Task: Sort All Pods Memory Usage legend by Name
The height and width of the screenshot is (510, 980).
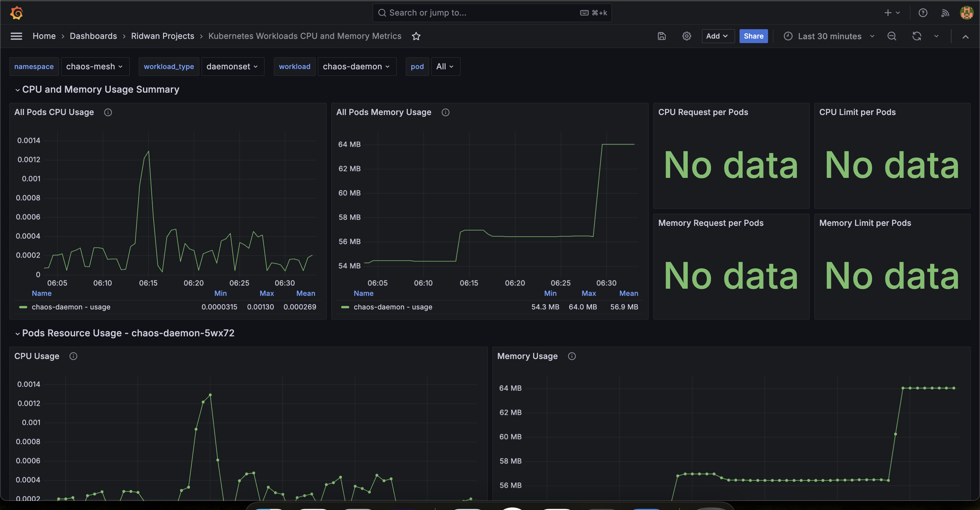Action: (x=363, y=293)
